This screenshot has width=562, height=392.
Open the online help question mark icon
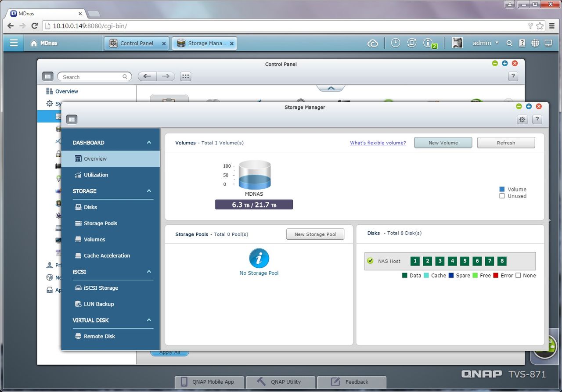(522, 43)
